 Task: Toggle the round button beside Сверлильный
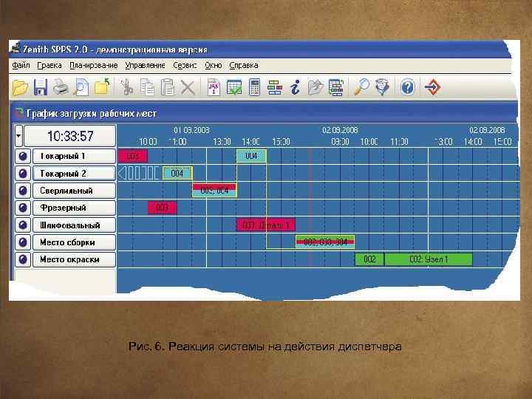(23, 191)
